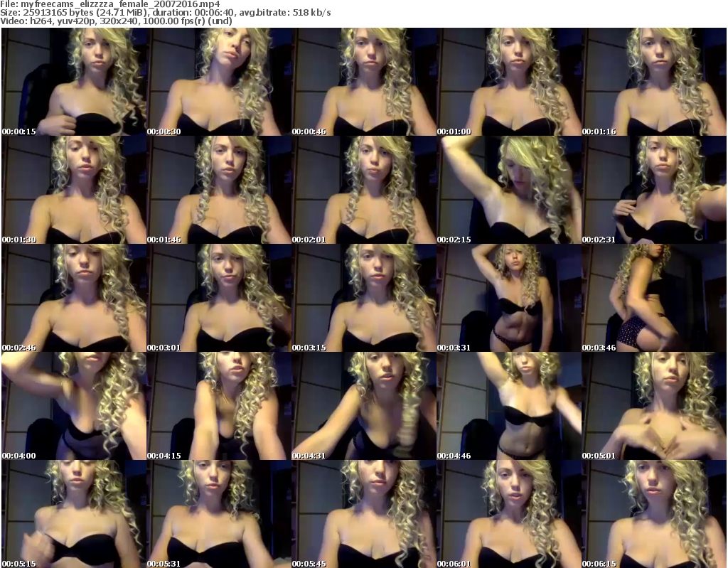Click the final frame at 00:06:15
This screenshot has width=728, height=568.
tap(654, 514)
